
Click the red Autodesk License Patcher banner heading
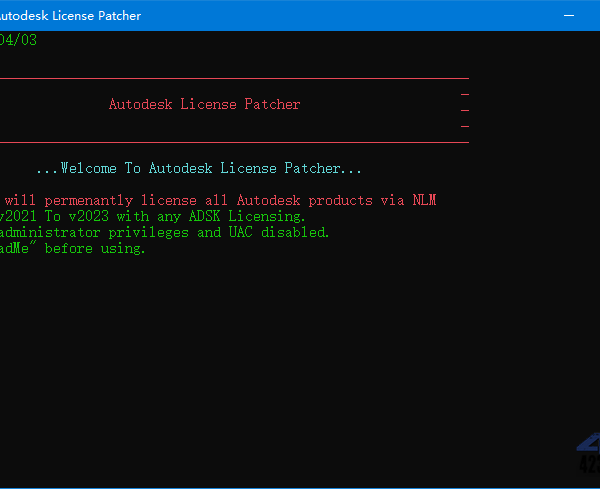pyautogui.click(x=204, y=104)
